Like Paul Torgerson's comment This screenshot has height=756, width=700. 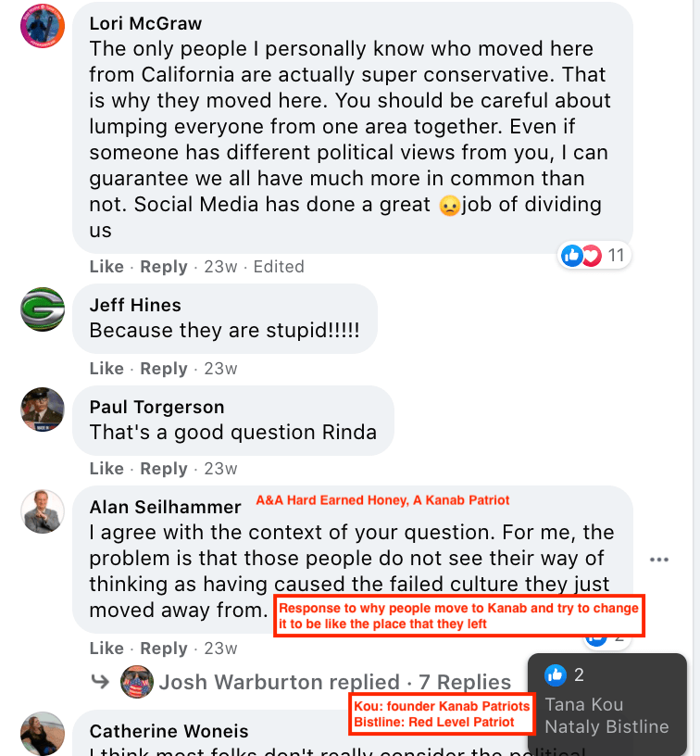click(106, 468)
